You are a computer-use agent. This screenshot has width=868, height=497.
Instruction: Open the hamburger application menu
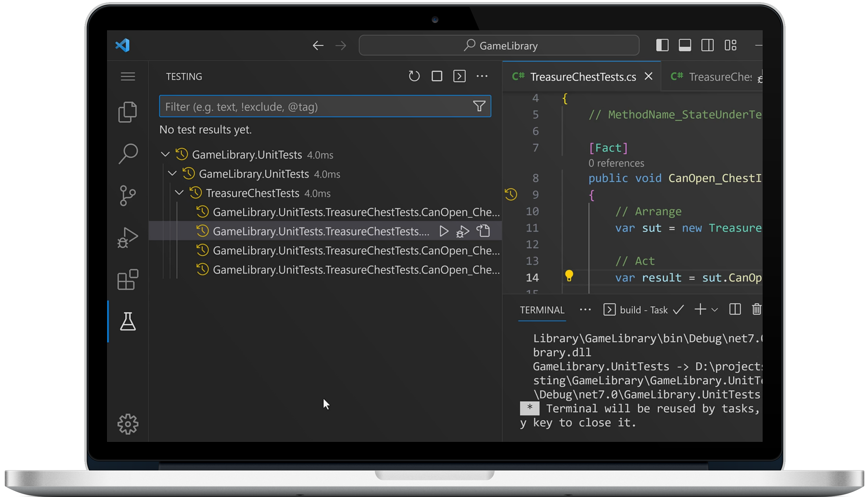click(128, 76)
